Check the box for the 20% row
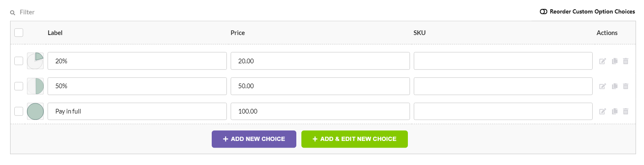This screenshot has width=644, height=165. click(19, 61)
